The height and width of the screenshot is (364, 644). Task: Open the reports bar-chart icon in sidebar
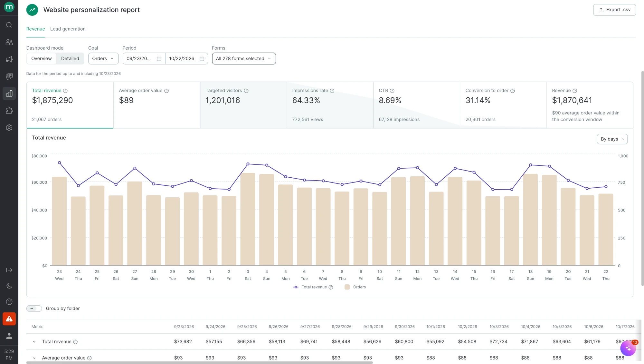9,93
